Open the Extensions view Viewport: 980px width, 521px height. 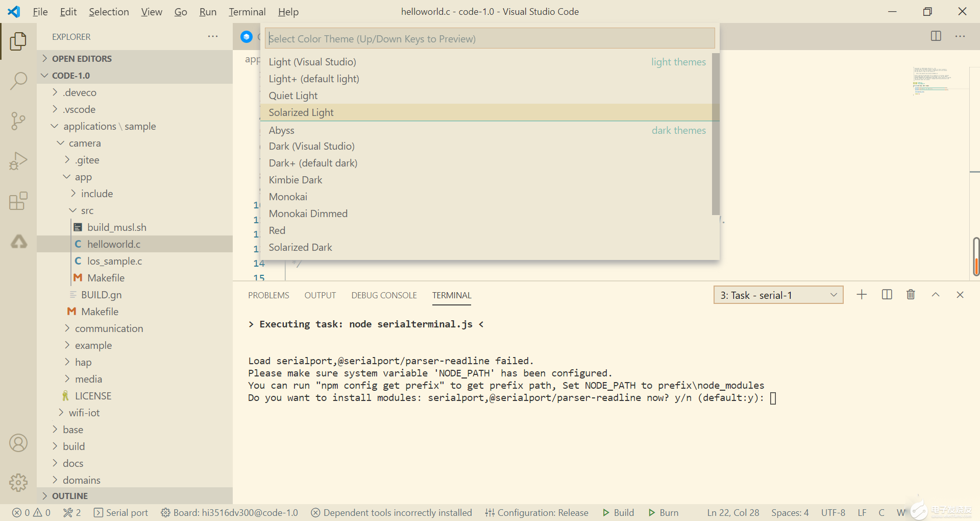(x=18, y=201)
